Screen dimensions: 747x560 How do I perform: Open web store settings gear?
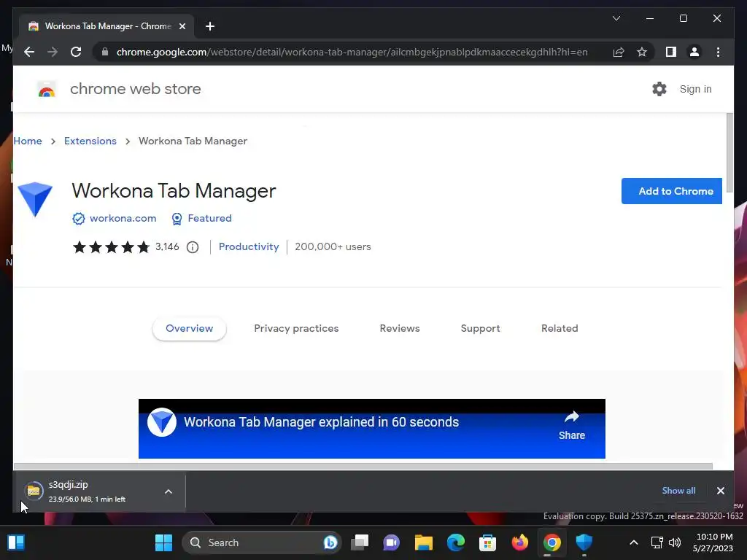click(659, 89)
